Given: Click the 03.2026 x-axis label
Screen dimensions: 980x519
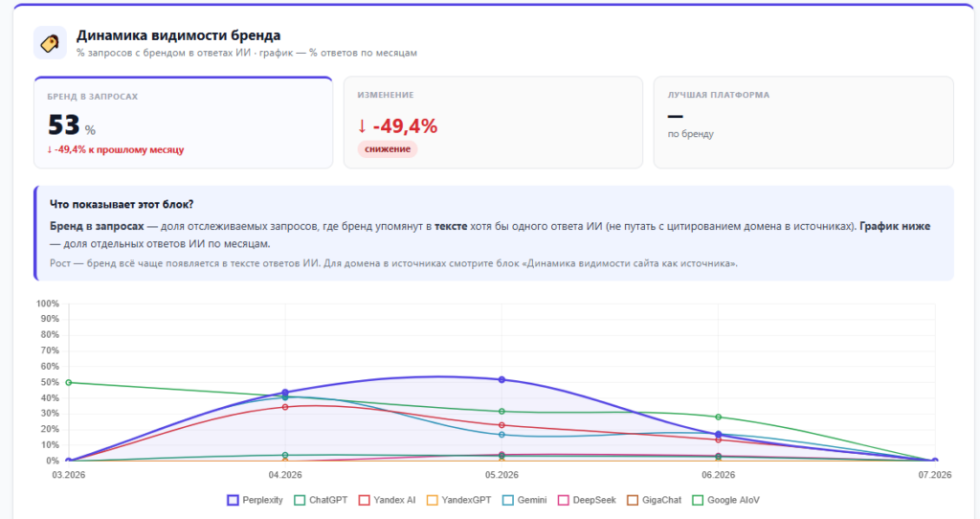Looking at the screenshot, I should (x=69, y=475).
